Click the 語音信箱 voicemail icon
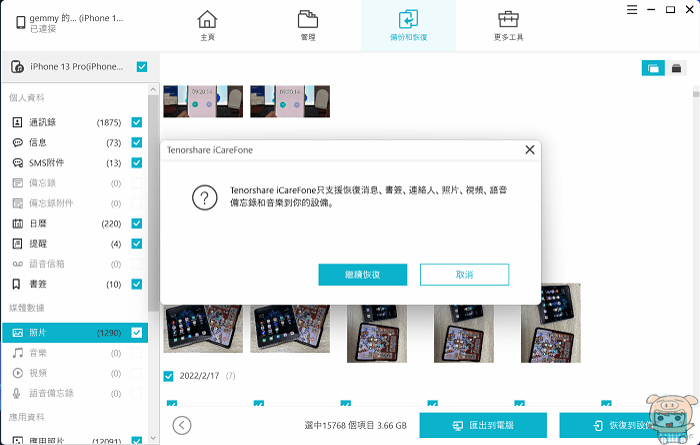The width and height of the screenshot is (700, 445). pos(17,264)
